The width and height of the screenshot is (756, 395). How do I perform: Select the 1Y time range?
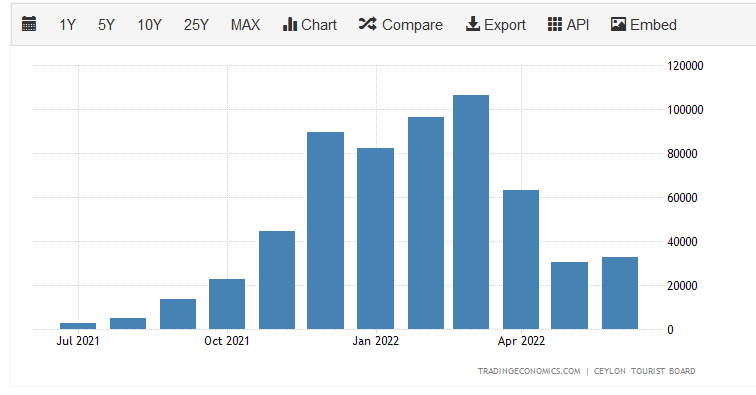(x=68, y=25)
